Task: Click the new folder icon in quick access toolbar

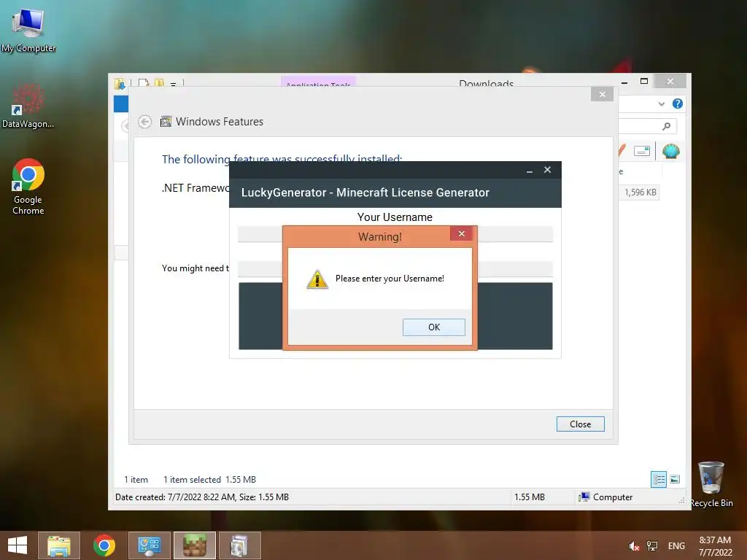Action: [x=159, y=83]
